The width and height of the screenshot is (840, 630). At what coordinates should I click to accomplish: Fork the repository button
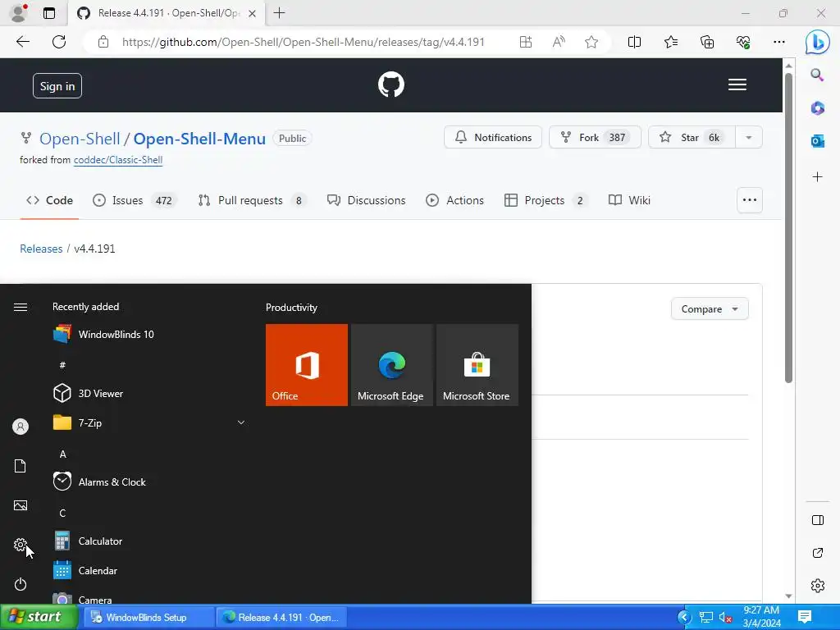pos(595,138)
